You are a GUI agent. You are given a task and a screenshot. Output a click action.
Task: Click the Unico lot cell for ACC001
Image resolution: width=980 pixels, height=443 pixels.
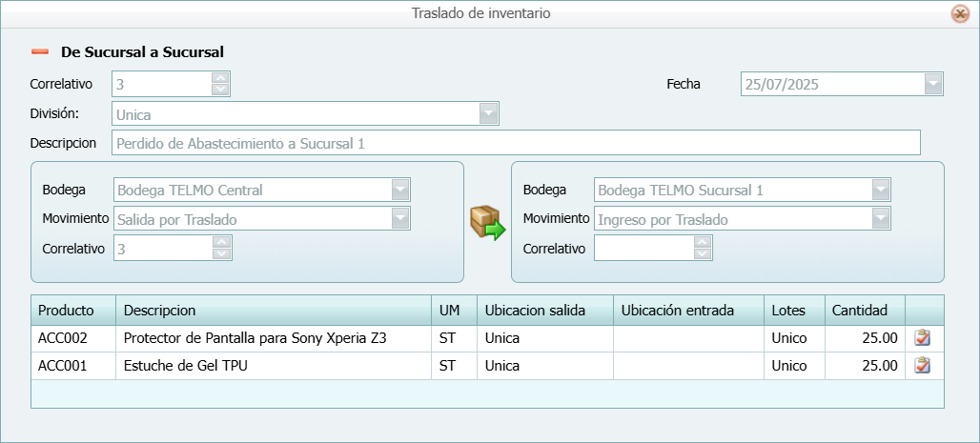click(794, 366)
